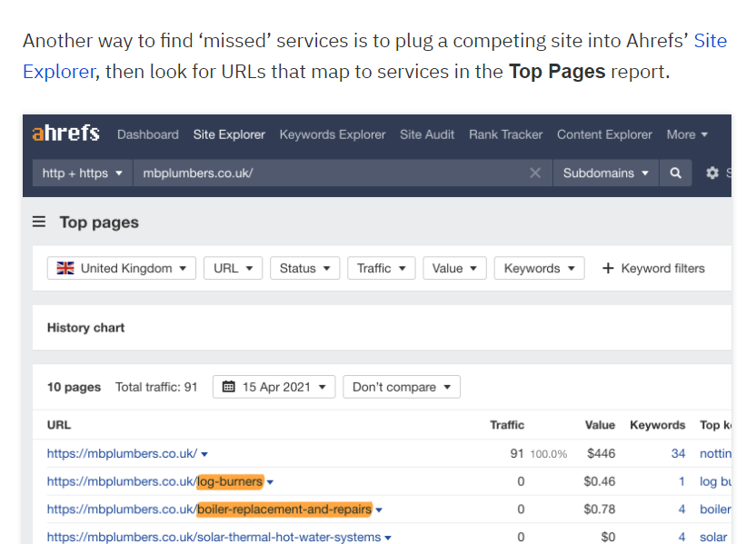Image resolution: width=756 pixels, height=544 pixels.
Task: Expand the arrow next to the solar-thermal URL
Action: pos(388,538)
